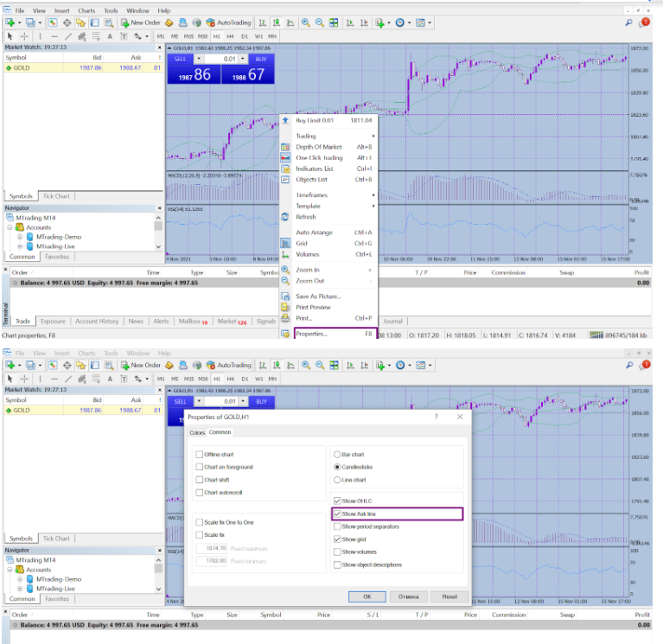The width and height of the screenshot is (663, 644).
Task: Pick text label 'A' tool in top window
Action: [x=110, y=36]
